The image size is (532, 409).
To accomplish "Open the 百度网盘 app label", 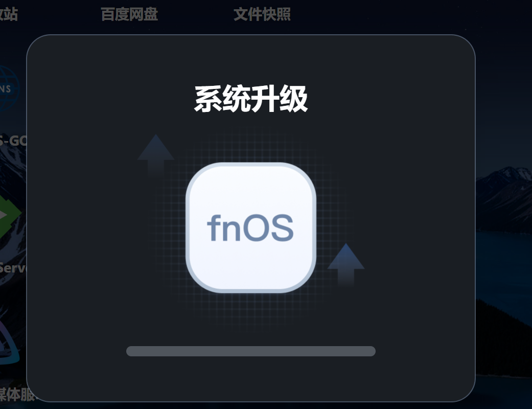I will click(129, 15).
